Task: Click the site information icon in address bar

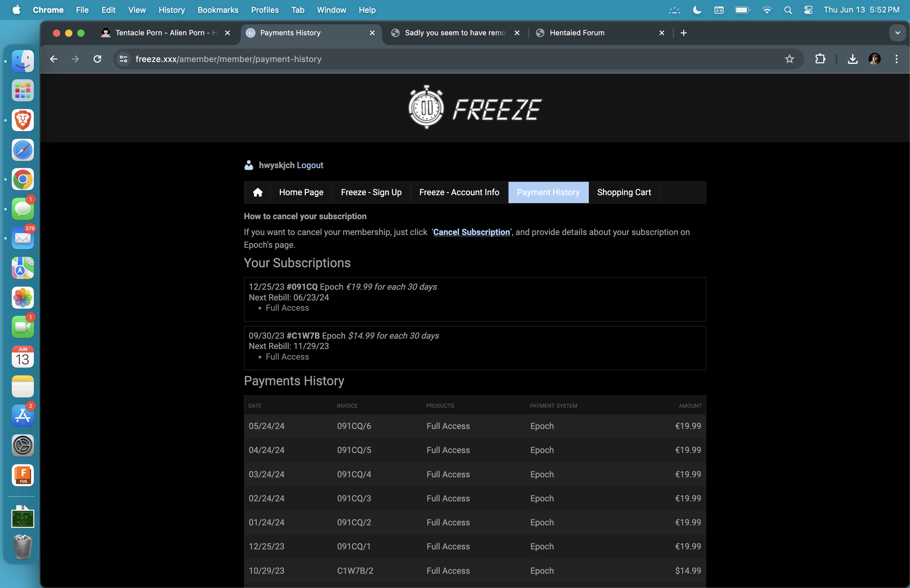Action: pos(123,59)
